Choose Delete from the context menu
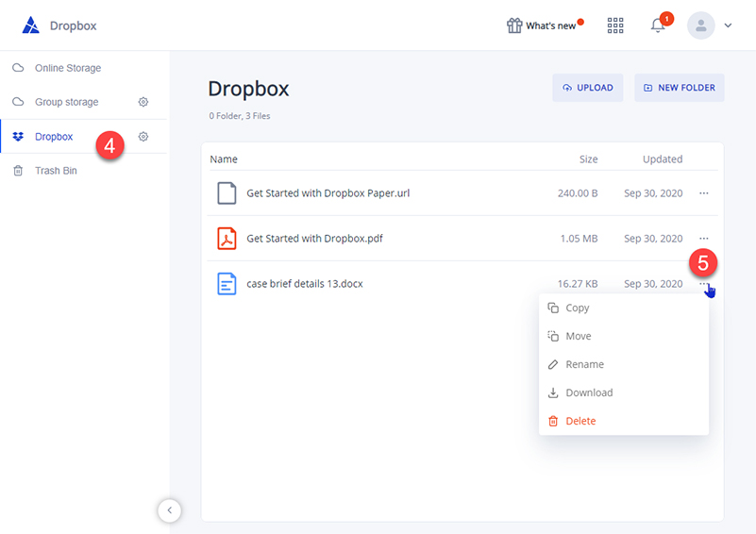The image size is (756, 534). [624, 421]
